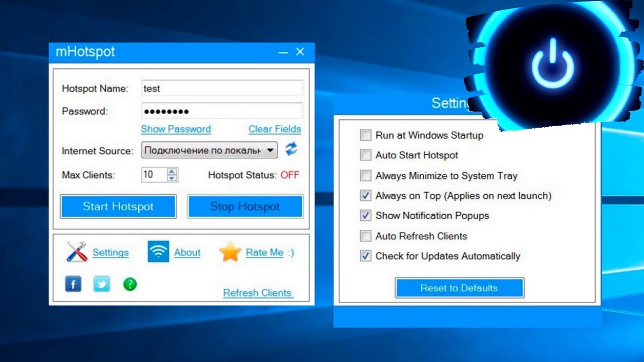Screen dimensions: 644x362
Task: Click into the Password field
Action: (x=222, y=111)
